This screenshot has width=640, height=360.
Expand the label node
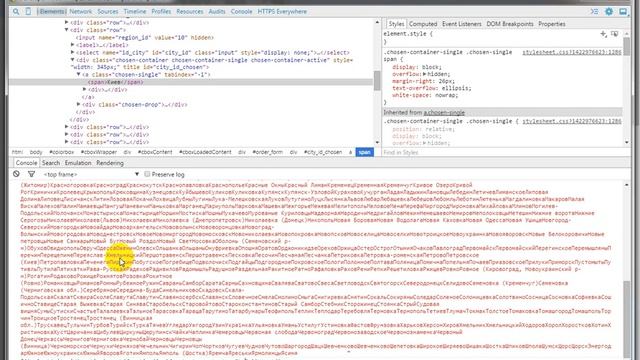pyautogui.click(x=73, y=45)
